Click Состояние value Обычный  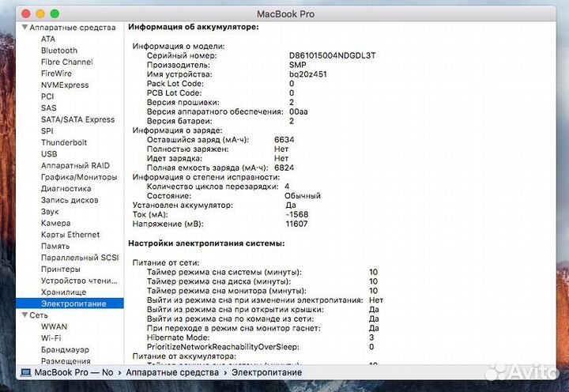click(x=302, y=196)
